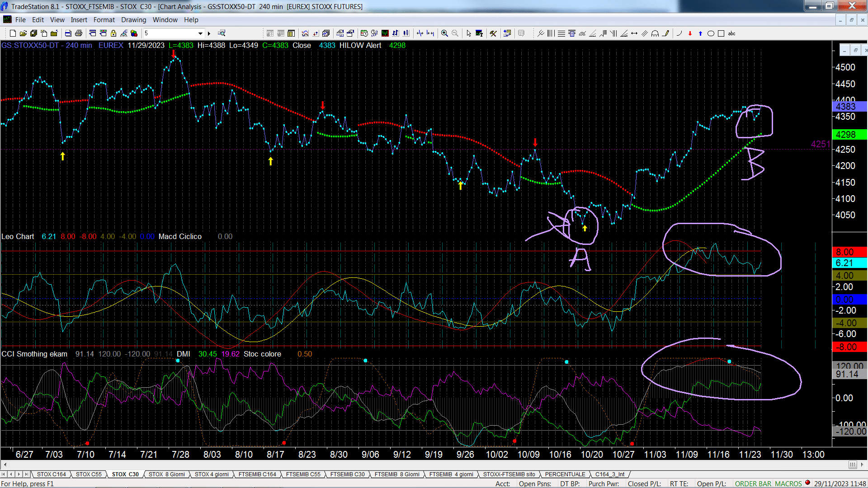Create a new window with New icon
This screenshot has width=868, height=488.
tap(13, 33)
